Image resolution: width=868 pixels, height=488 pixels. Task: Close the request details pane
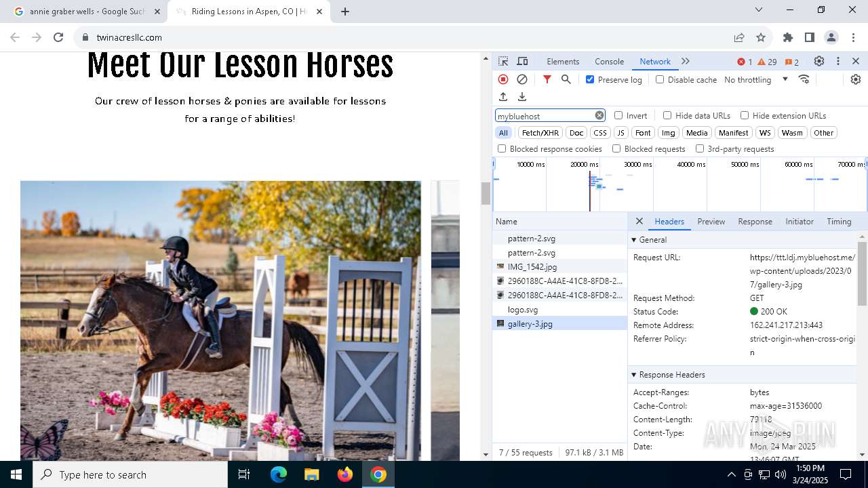tap(639, 221)
